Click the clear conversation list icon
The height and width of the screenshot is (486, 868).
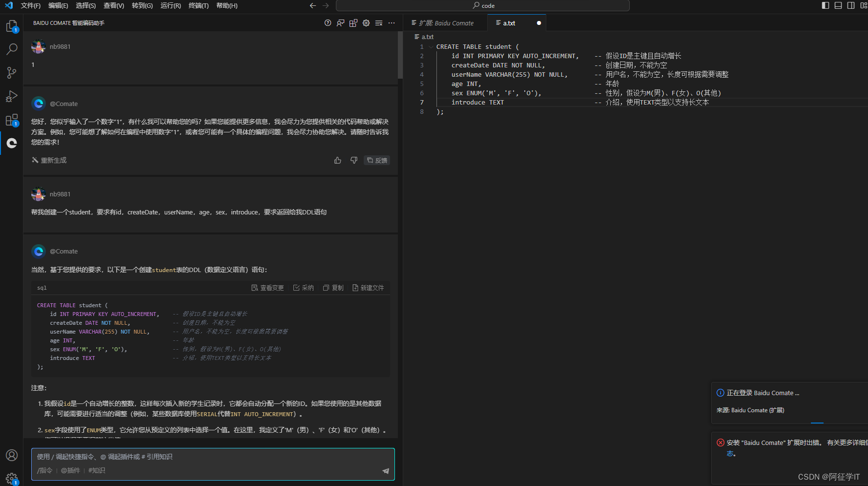[379, 23]
